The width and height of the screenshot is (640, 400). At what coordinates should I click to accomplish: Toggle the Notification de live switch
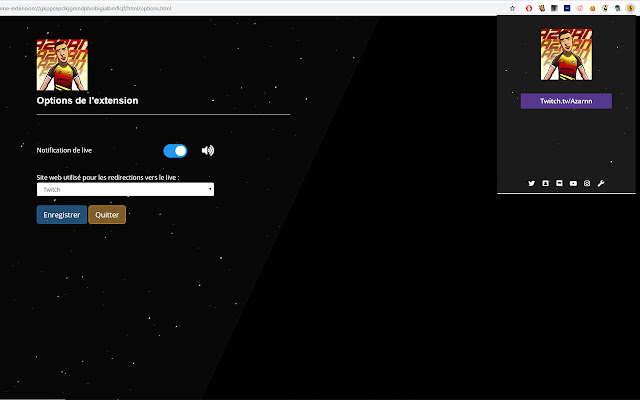point(175,151)
